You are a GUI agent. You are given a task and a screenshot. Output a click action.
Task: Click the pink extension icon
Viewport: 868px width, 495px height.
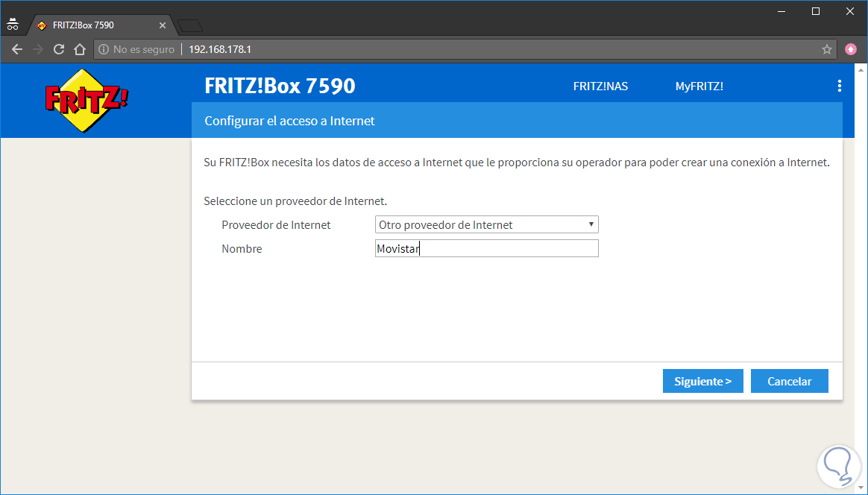(851, 49)
